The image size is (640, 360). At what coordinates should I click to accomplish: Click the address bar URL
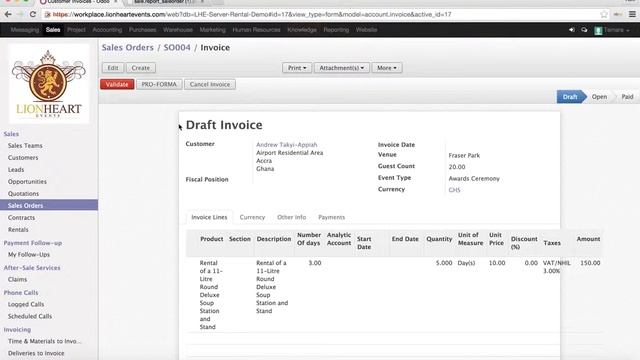[x=252, y=14]
